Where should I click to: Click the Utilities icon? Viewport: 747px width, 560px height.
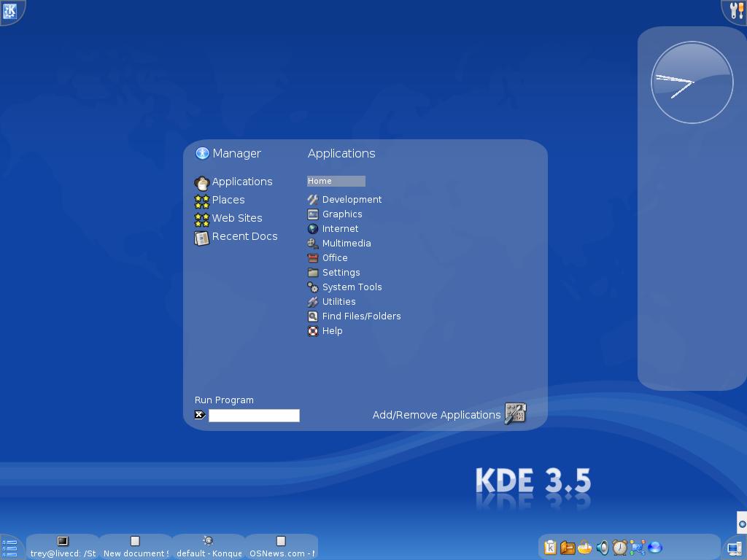(x=313, y=302)
